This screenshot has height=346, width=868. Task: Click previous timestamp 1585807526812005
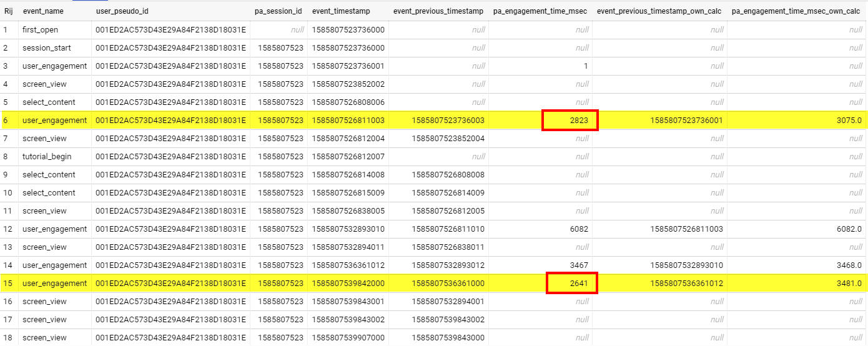(448, 211)
